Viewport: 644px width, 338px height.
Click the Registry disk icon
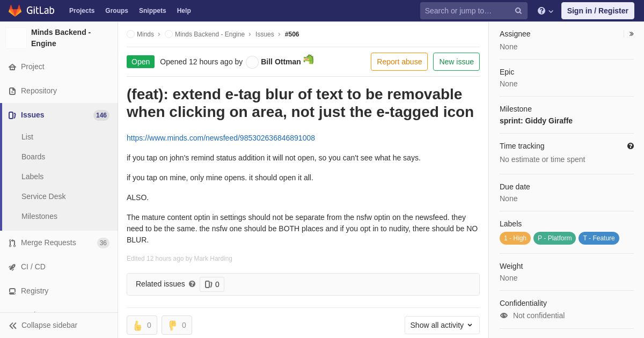tap(12, 291)
